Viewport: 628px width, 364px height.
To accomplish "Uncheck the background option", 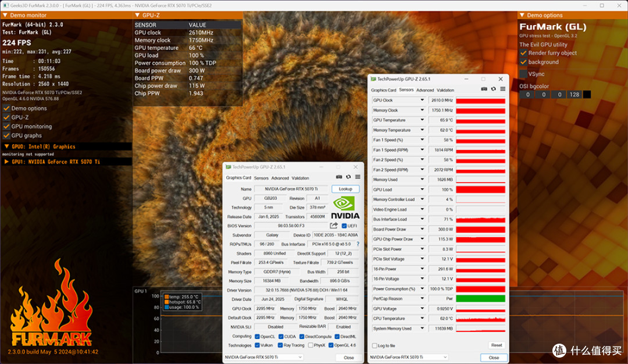I will click(x=523, y=62).
